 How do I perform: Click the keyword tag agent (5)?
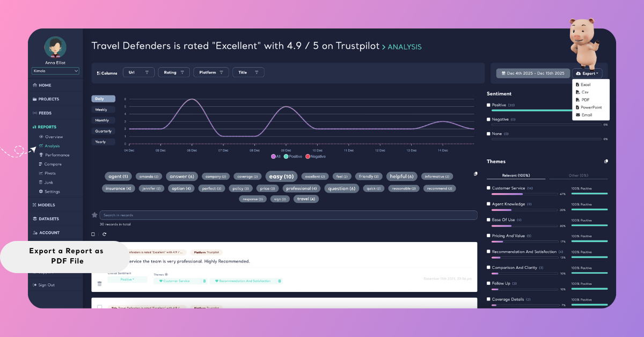pos(118,177)
